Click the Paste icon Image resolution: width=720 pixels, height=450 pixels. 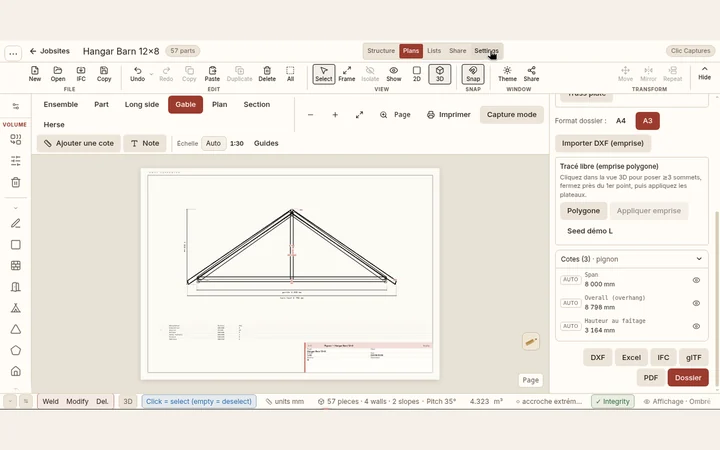[212, 73]
